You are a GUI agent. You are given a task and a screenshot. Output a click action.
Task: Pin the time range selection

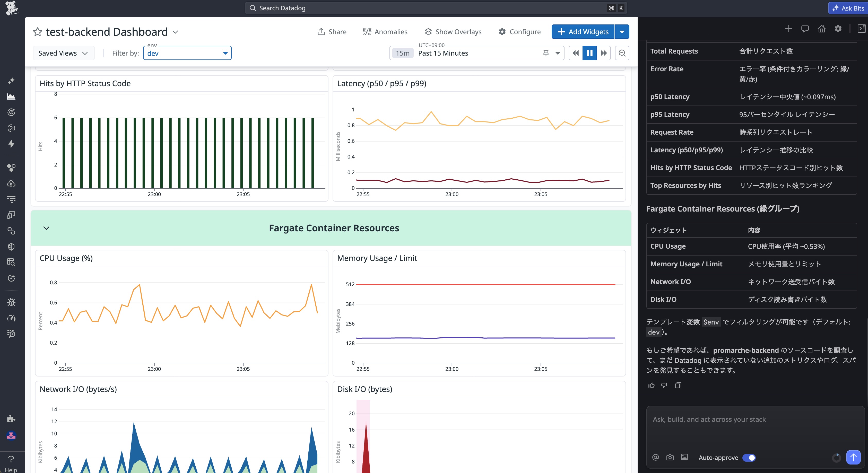coord(546,53)
